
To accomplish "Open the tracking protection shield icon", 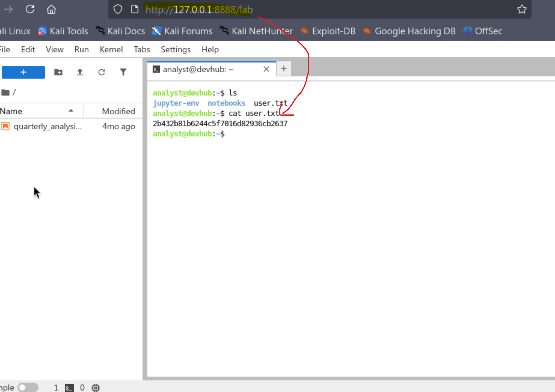I will pos(118,9).
